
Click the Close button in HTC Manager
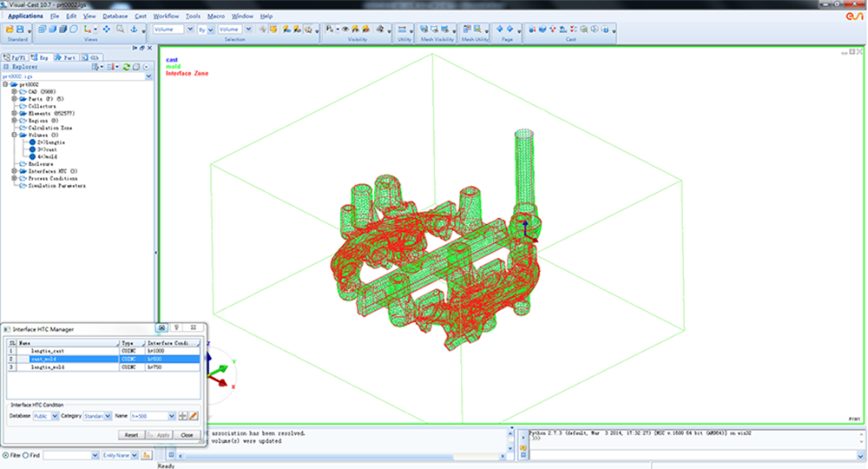click(x=187, y=434)
